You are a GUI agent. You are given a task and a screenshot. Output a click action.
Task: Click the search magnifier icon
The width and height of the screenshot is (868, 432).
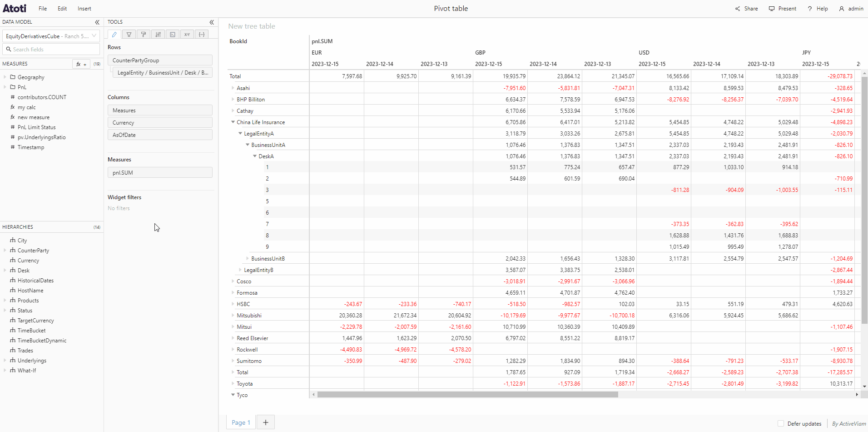(x=9, y=49)
